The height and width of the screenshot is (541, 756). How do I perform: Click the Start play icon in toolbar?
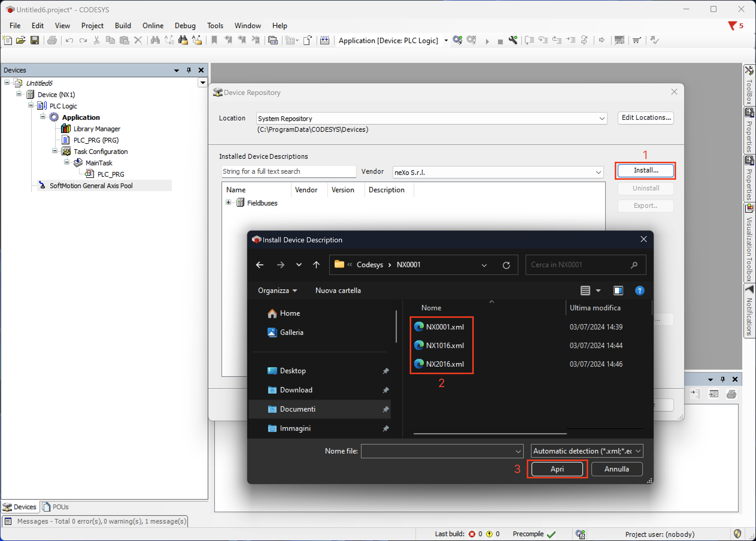487,41
